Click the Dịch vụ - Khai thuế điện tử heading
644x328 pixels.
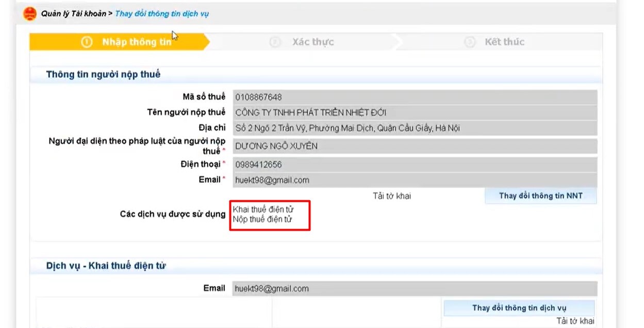[x=106, y=266]
